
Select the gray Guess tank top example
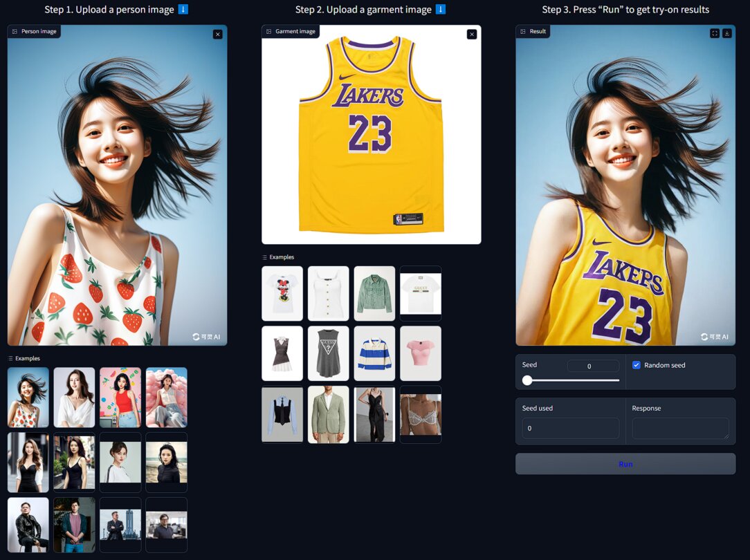pyautogui.click(x=328, y=353)
